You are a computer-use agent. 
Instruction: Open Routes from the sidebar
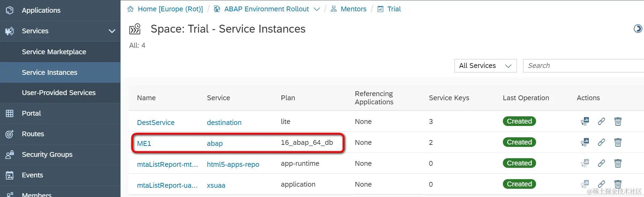pyautogui.click(x=33, y=134)
